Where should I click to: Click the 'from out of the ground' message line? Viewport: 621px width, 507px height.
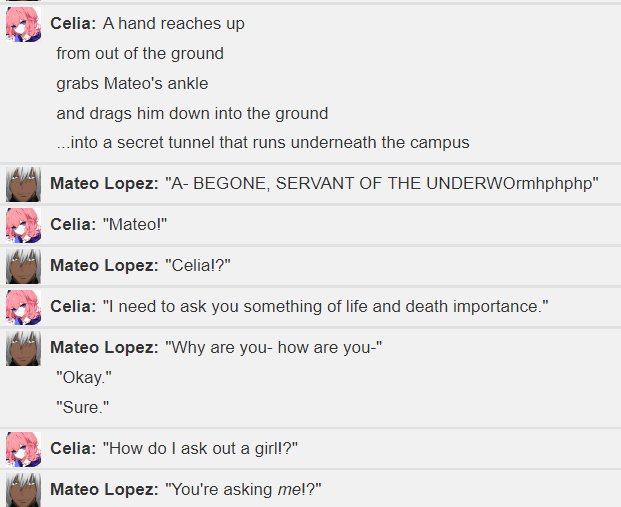tap(140, 54)
